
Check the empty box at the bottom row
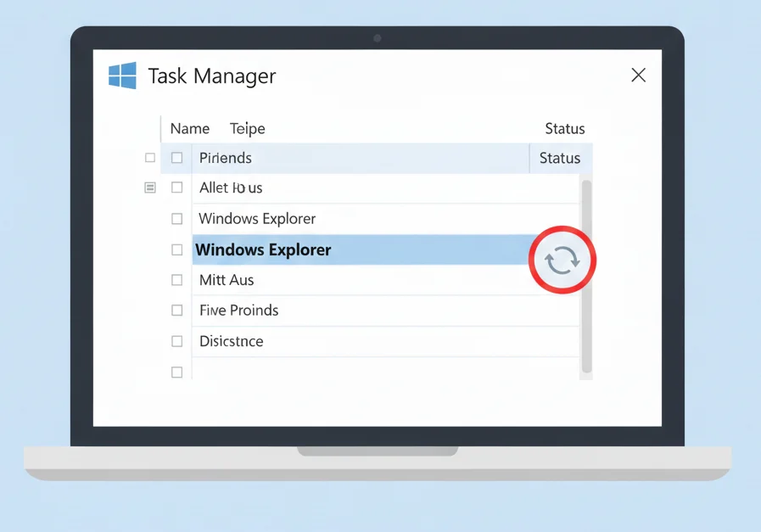[176, 372]
